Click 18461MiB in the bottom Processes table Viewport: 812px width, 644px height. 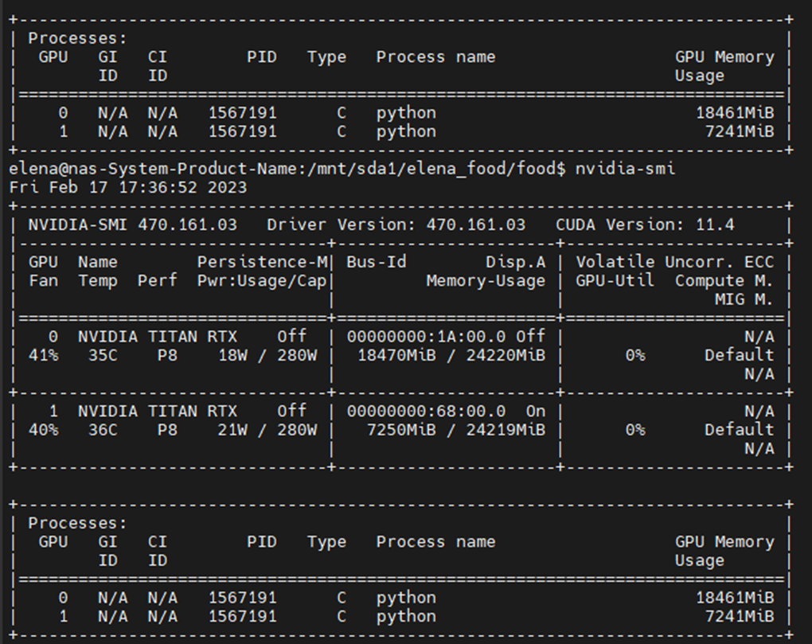(x=734, y=597)
